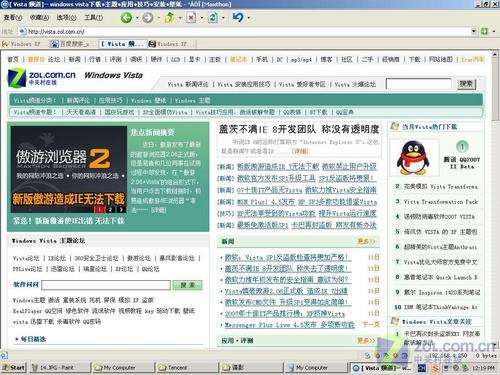This screenshot has height=375, width=500.
Task: Click the ZOL.com.cn logo
Action: pos(42,78)
